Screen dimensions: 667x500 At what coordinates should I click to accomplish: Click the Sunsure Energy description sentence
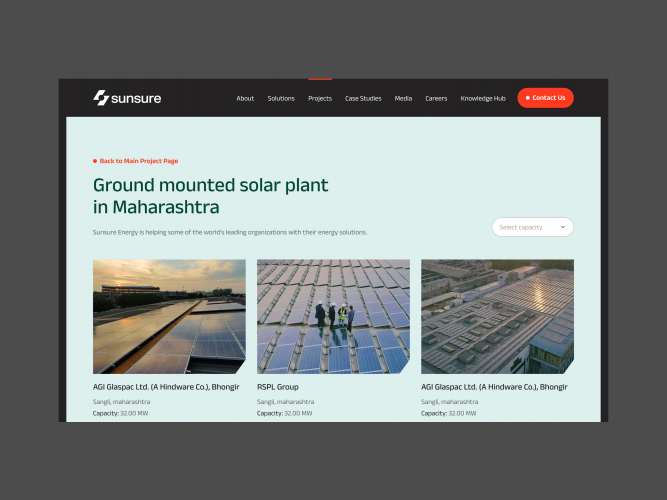230,232
